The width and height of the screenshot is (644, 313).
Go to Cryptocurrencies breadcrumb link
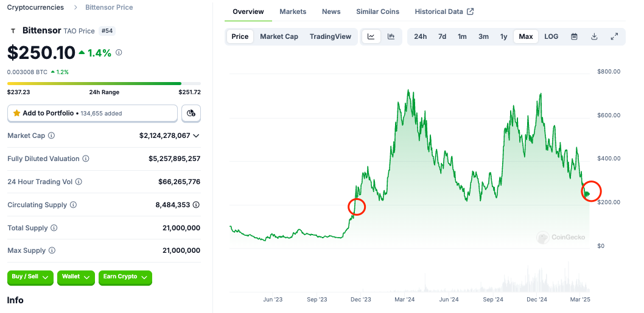coord(35,7)
